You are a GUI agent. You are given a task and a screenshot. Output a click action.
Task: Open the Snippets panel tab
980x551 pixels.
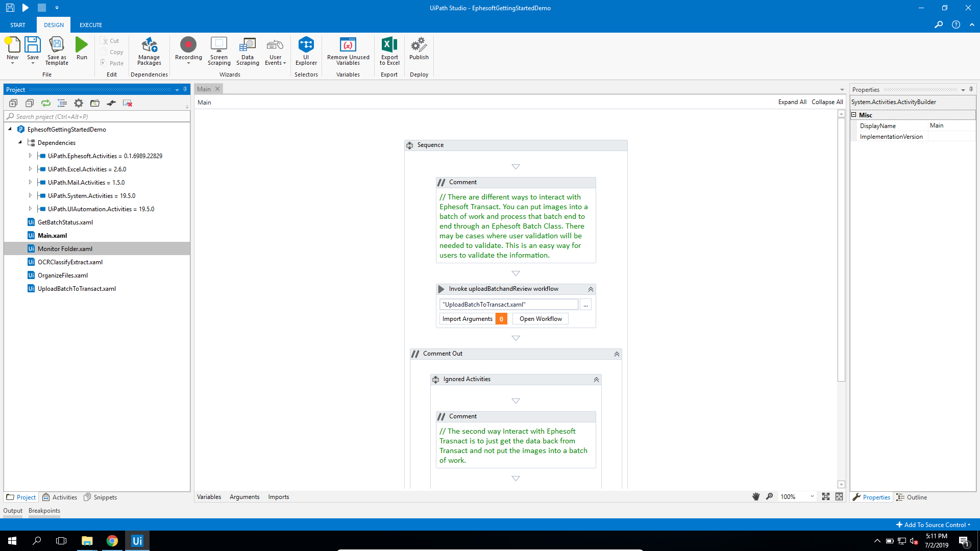click(x=101, y=497)
